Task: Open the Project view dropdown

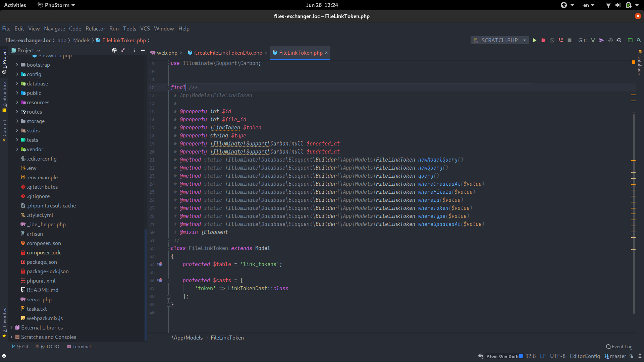Action: click(26, 50)
